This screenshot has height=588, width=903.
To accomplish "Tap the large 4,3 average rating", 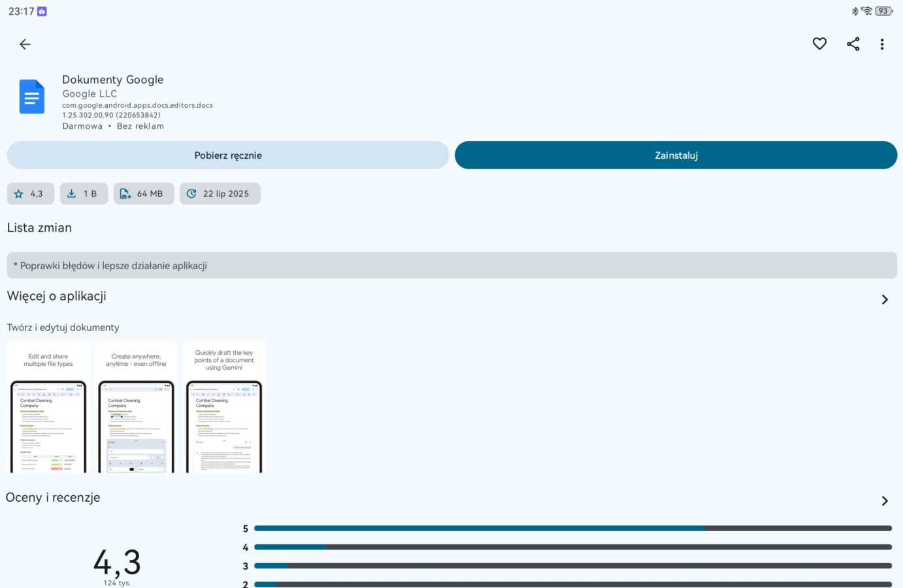I will 117,562.
